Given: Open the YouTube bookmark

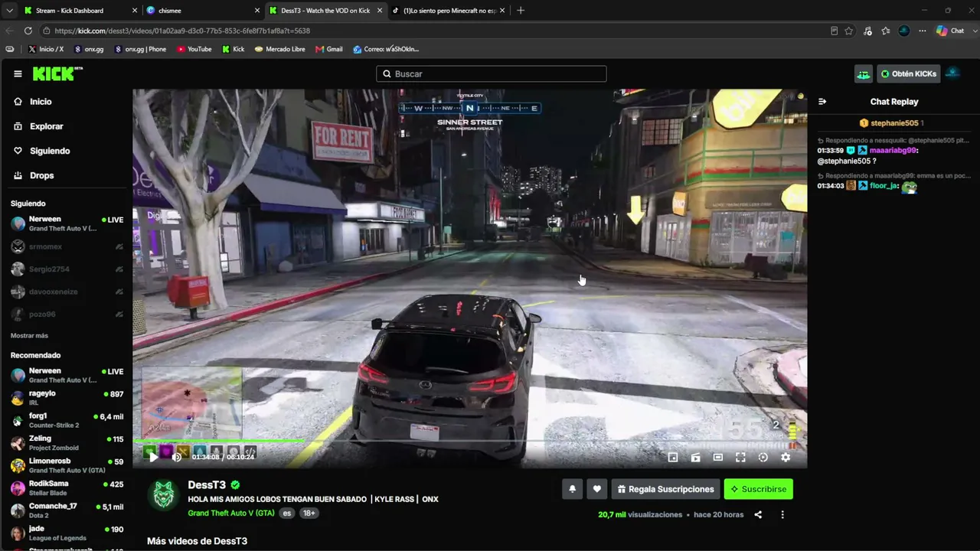Looking at the screenshot, I should (x=194, y=49).
